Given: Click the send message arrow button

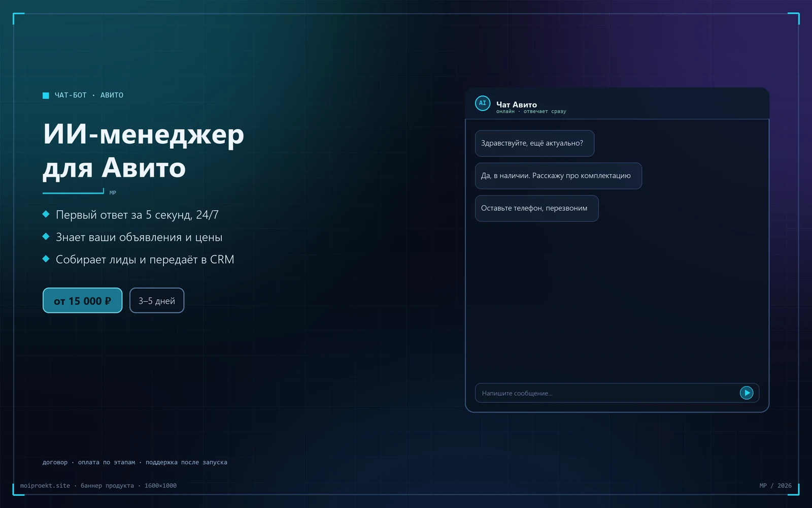Looking at the screenshot, I should click(747, 393).
